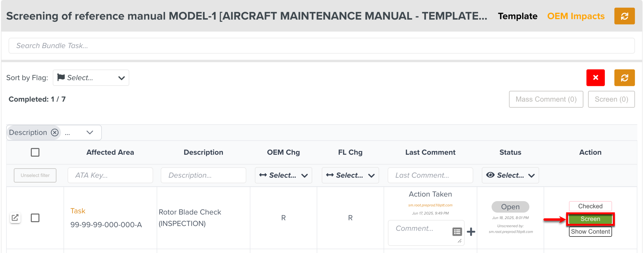This screenshot has height=253, width=644.
Task: Click the Show Content button
Action: pyautogui.click(x=590, y=232)
